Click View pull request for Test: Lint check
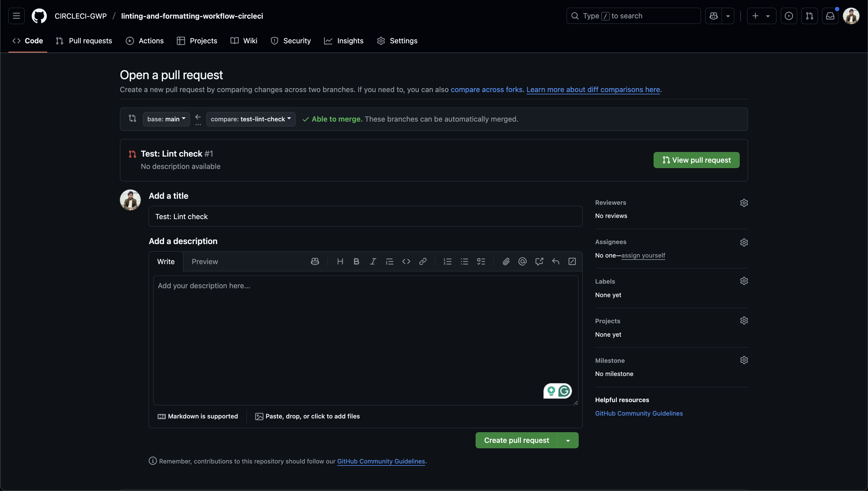Screen dimensions: 868x491 click(x=696, y=160)
